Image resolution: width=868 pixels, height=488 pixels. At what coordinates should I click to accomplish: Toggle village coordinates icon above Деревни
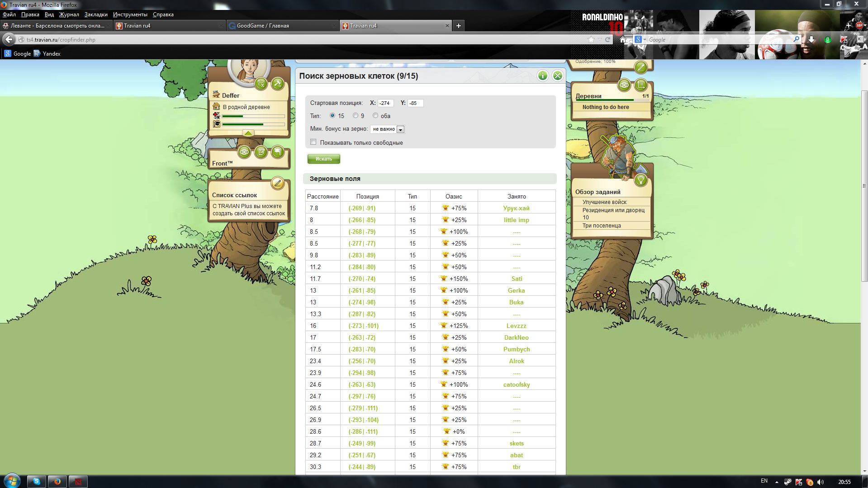coord(641,85)
